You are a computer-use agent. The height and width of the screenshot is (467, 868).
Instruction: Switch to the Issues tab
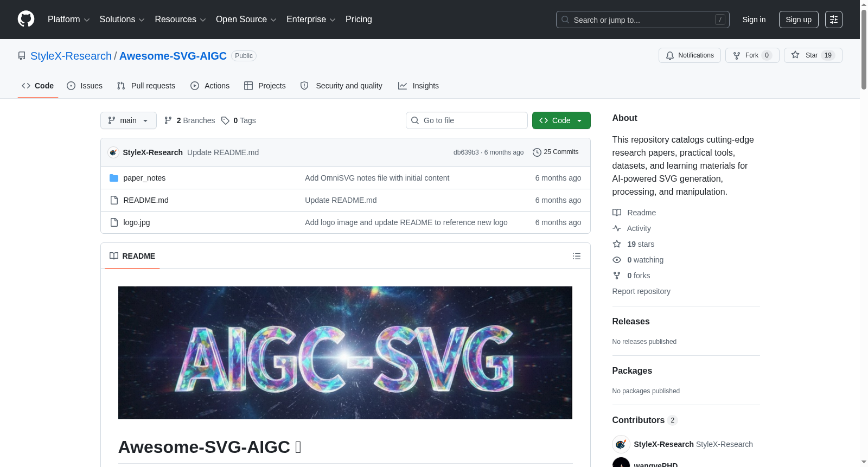pyautogui.click(x=85, y=86)
